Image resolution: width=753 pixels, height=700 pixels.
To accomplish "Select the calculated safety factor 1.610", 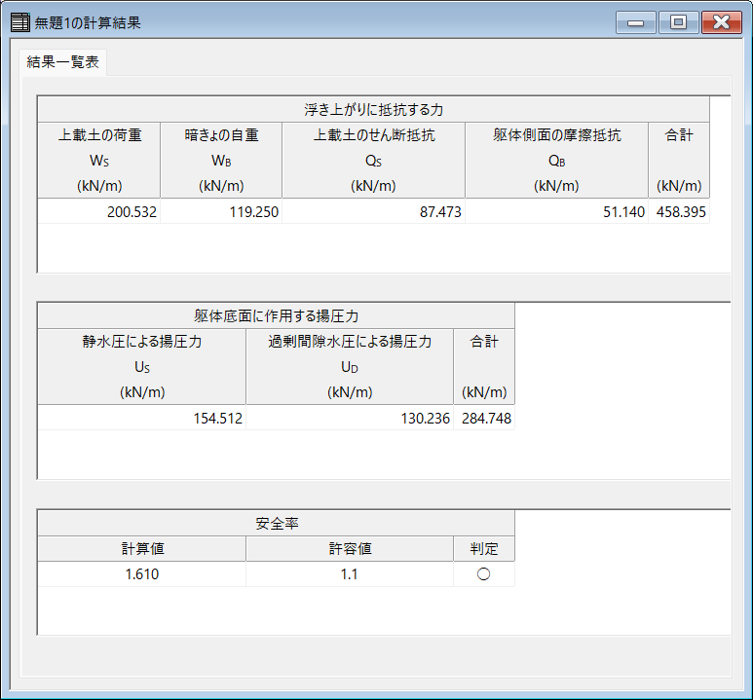I will [142, 574].
